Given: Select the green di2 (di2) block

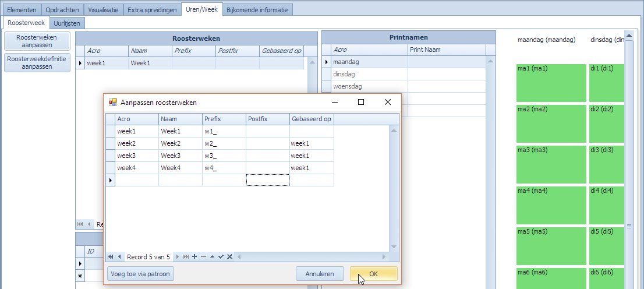Looking at the screenshot, I should coord(607,124).
